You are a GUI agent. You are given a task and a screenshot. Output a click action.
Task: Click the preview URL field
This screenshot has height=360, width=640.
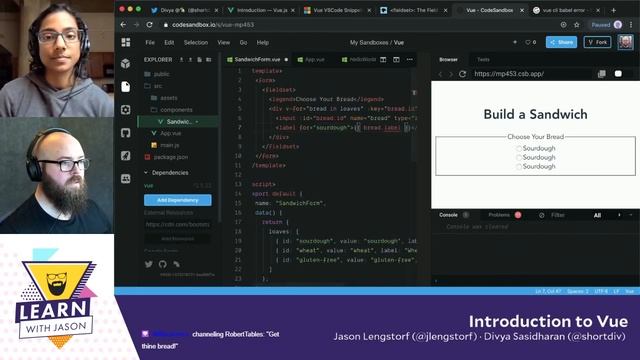click(x=531, y=74)
